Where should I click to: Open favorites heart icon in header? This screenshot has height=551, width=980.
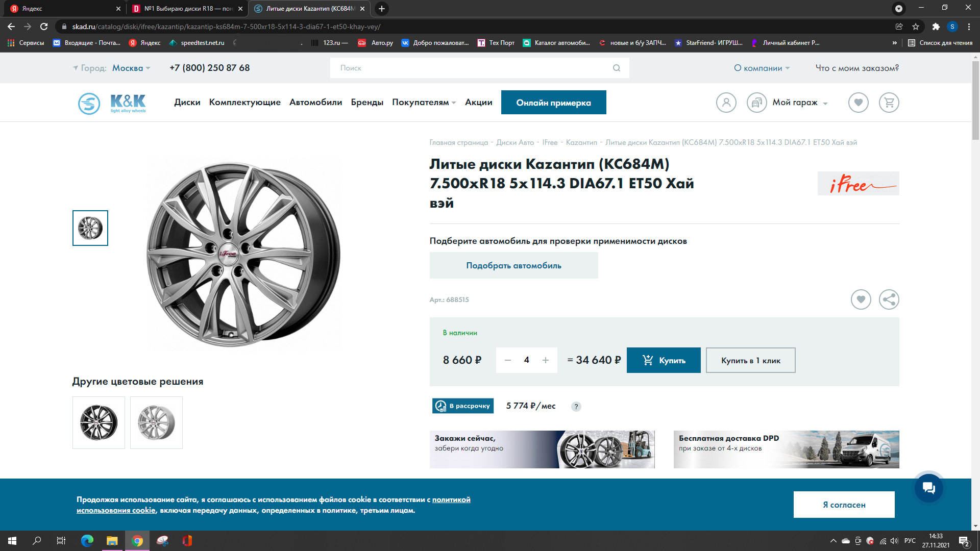pos(858,103)
